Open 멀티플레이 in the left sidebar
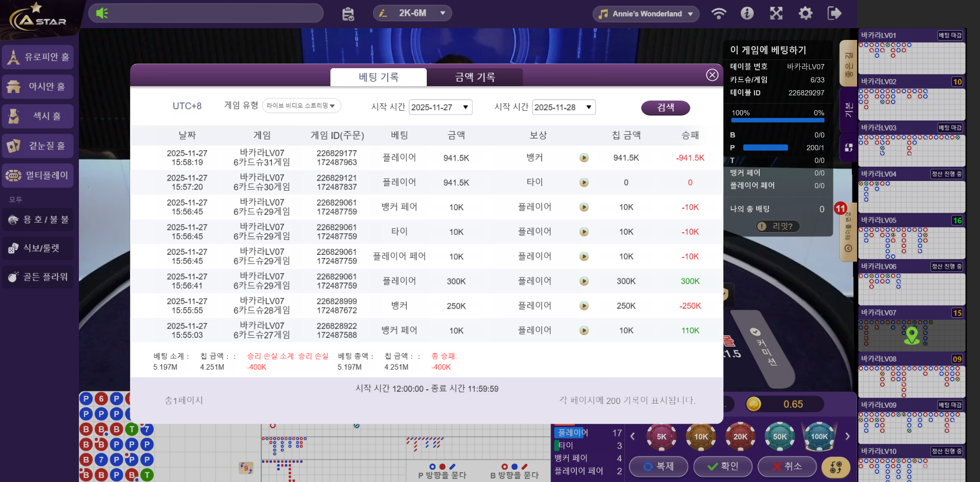This screenshot has width=980, height=482. (x=38, y=175)
